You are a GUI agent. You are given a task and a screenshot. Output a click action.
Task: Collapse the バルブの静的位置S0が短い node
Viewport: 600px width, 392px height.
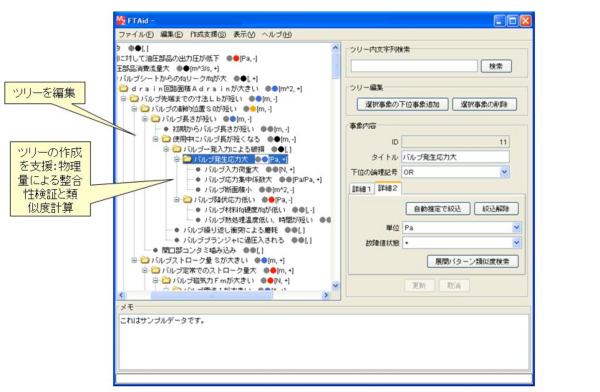click(x=134, y=109)
